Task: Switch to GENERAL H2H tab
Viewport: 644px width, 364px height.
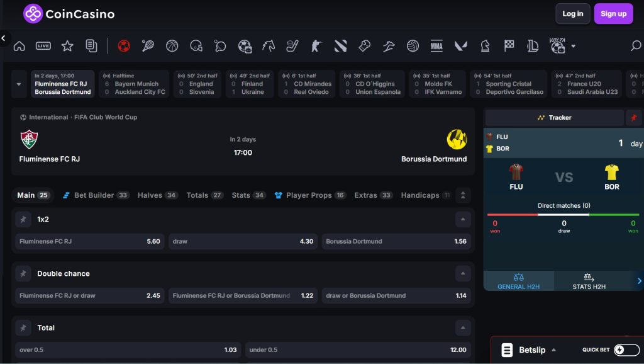Action: coord(519,282)
